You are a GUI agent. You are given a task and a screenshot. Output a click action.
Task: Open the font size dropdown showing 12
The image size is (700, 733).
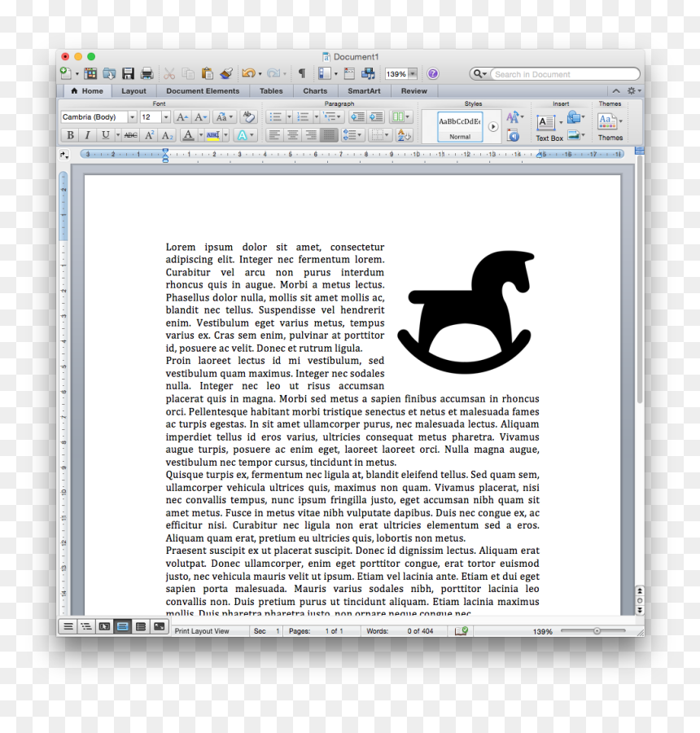point(165,116)
